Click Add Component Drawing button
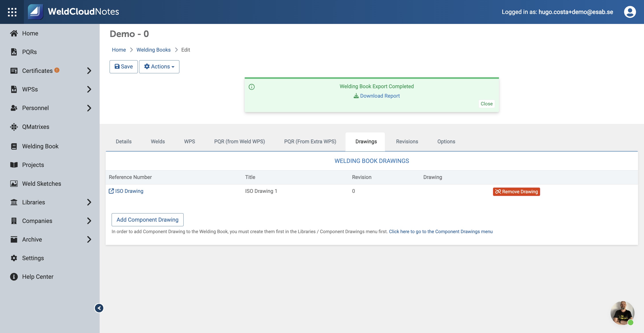This screenshot has width=644, height=333. tap(147, 219)
